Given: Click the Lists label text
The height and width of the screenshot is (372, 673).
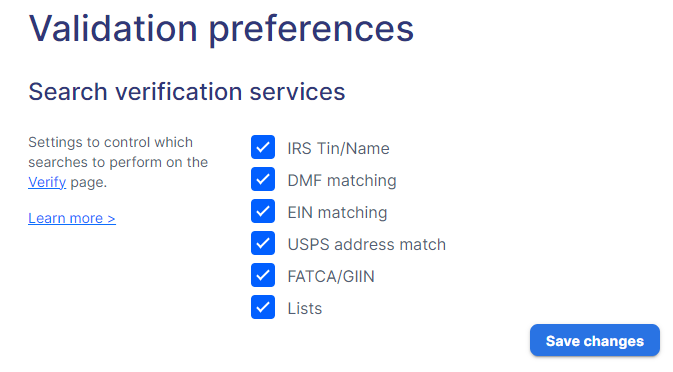Looking at the screenshot, I should [304, 308].
